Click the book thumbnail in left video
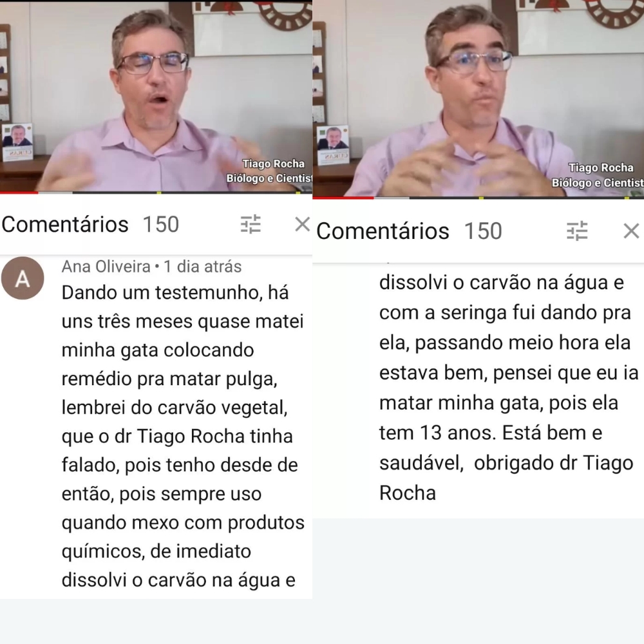Viewport: 644px width, 644px height. click(x=17, y=142)
